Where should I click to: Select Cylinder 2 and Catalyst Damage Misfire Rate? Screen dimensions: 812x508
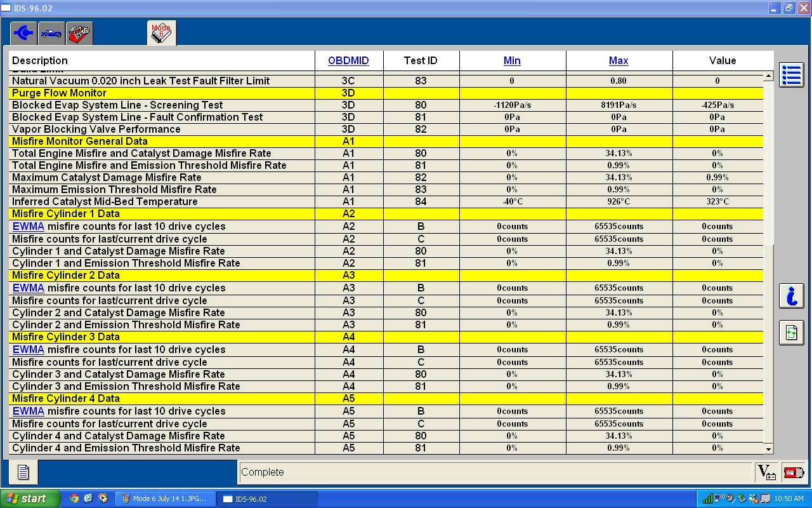[386, 312]
